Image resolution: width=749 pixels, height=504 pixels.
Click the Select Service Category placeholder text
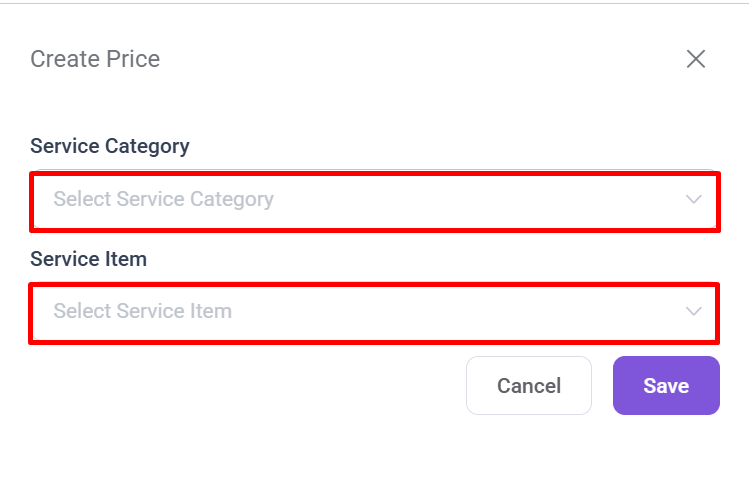(163, 200)
